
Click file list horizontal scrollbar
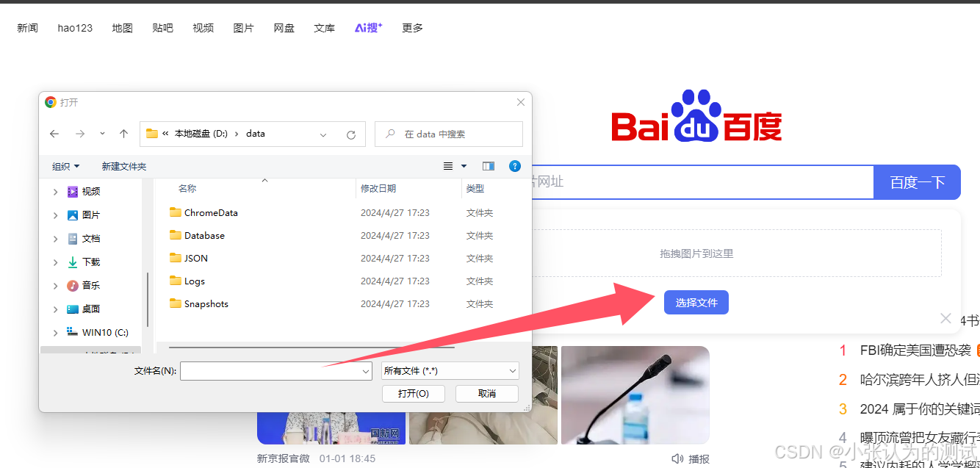tap(311, 347)
